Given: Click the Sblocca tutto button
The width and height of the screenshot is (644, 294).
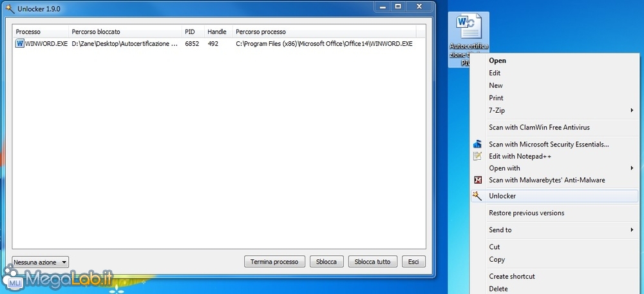Looking at the screenshot, I should [372, 262].
